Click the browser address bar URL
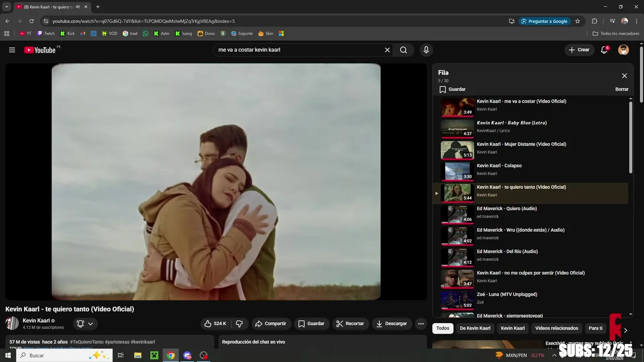The width and height of the screenshot is (644, 362). (144, 21)
